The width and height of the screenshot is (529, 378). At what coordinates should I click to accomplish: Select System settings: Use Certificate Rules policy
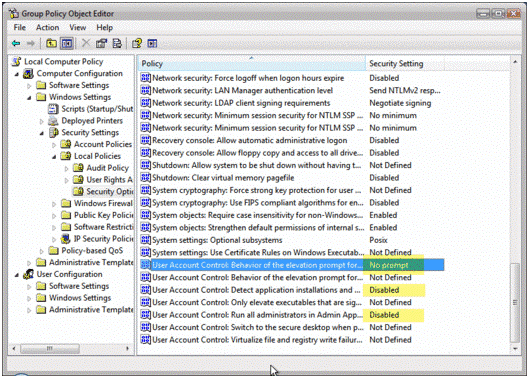(x=258, y=252)
